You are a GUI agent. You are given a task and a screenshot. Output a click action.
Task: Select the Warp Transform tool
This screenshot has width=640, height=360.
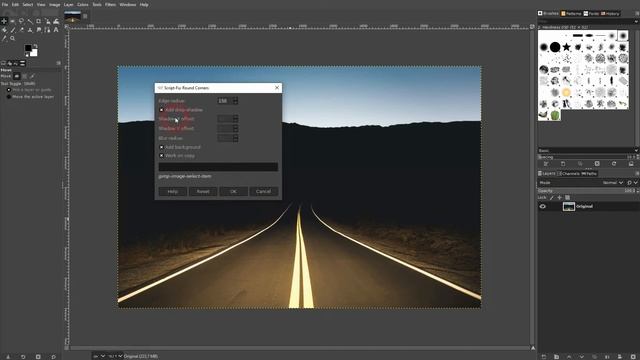(x=56, y=21)
